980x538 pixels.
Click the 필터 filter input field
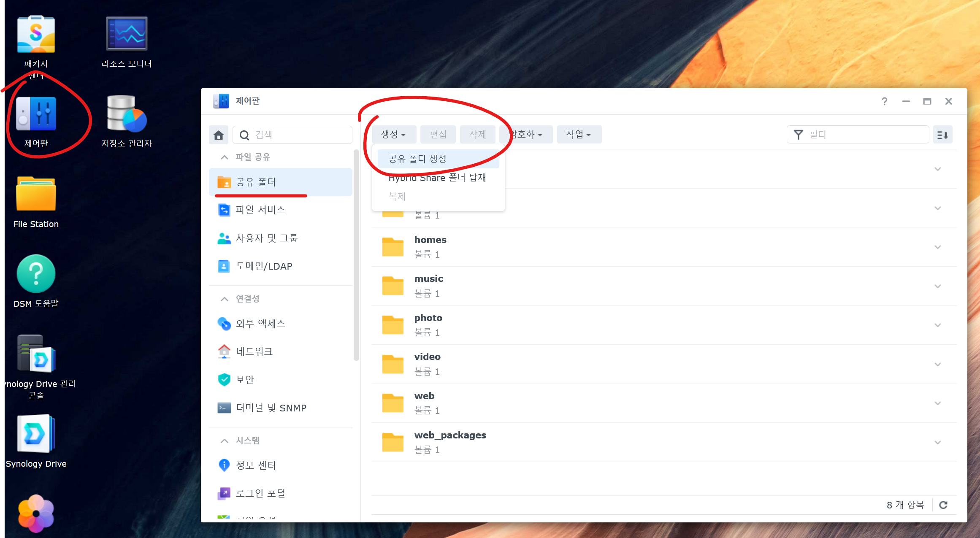(x=865, y=135)
